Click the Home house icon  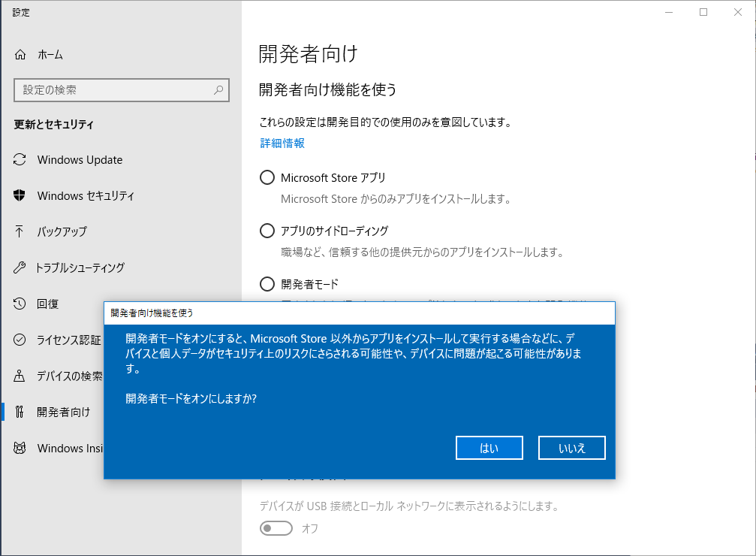point(20,55)
